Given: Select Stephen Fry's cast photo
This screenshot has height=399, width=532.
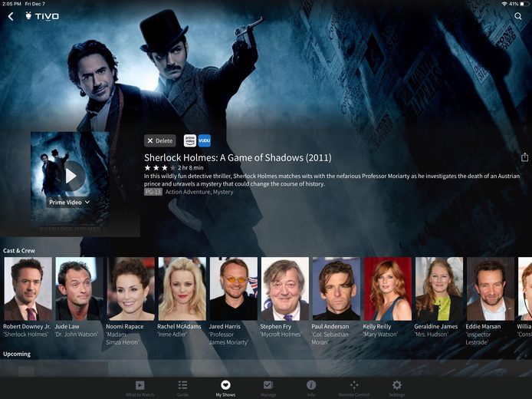Looking at the screenshot, I should tap(285, 289).
